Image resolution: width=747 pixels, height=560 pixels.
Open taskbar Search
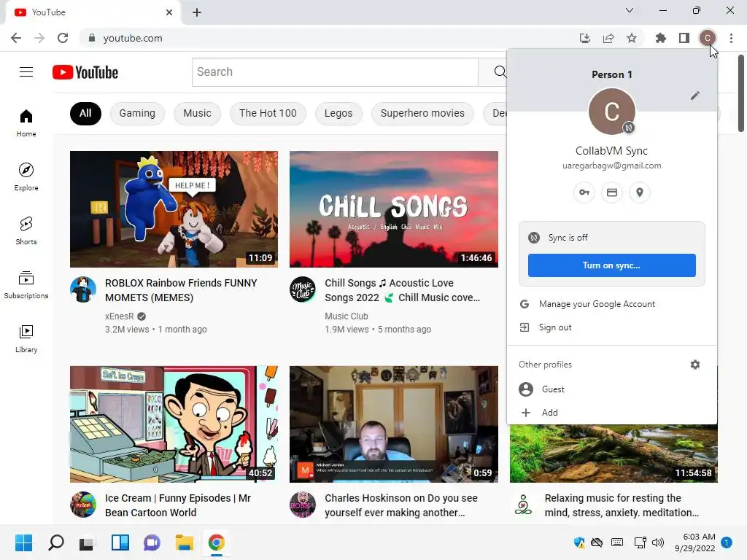55,542
